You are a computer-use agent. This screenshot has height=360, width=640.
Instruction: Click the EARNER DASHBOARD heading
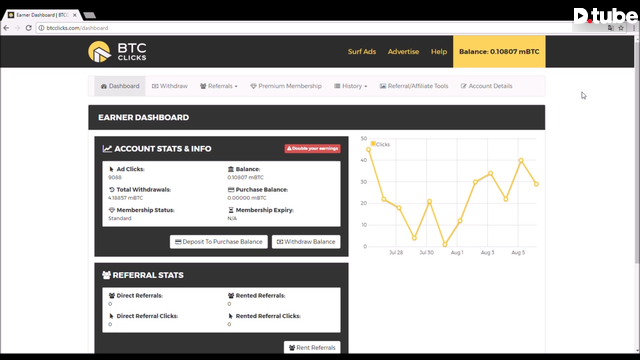tap(143, 118)
